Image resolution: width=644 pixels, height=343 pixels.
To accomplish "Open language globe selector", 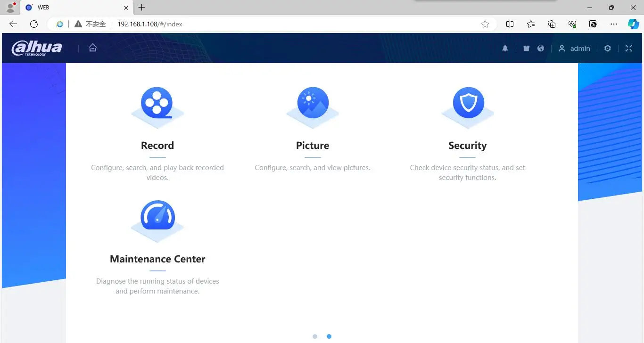I will 541,49.
